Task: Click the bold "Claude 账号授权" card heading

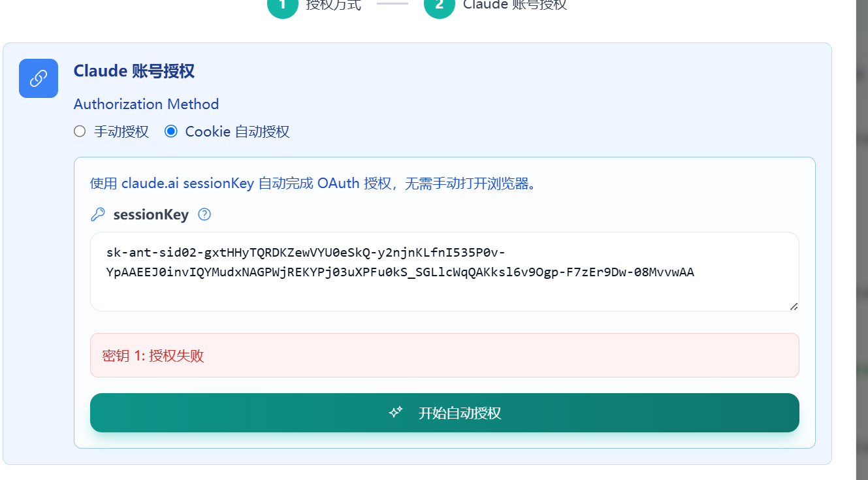Action: point(134,71)
